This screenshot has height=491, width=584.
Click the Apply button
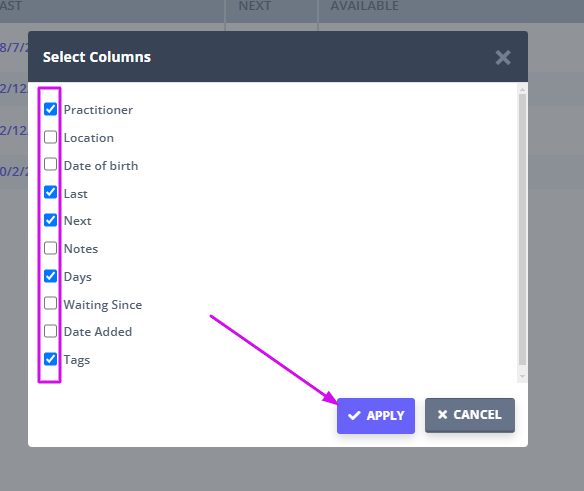coord(376,416)
